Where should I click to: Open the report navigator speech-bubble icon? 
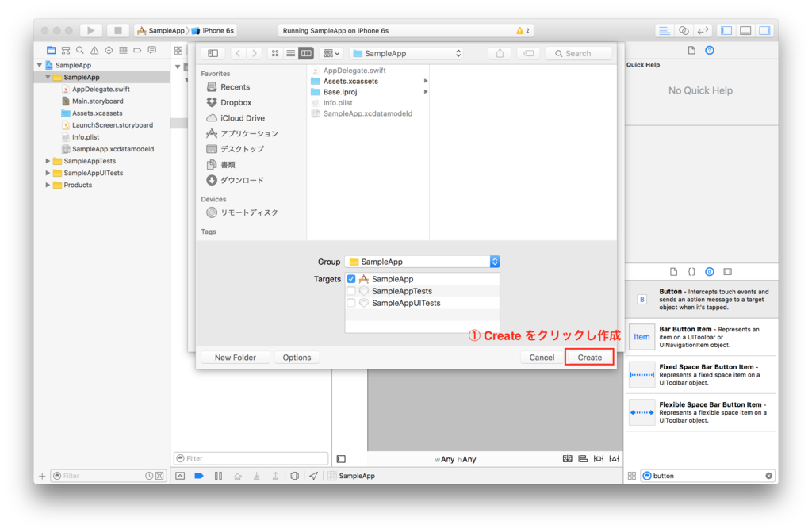pos(152,50)
